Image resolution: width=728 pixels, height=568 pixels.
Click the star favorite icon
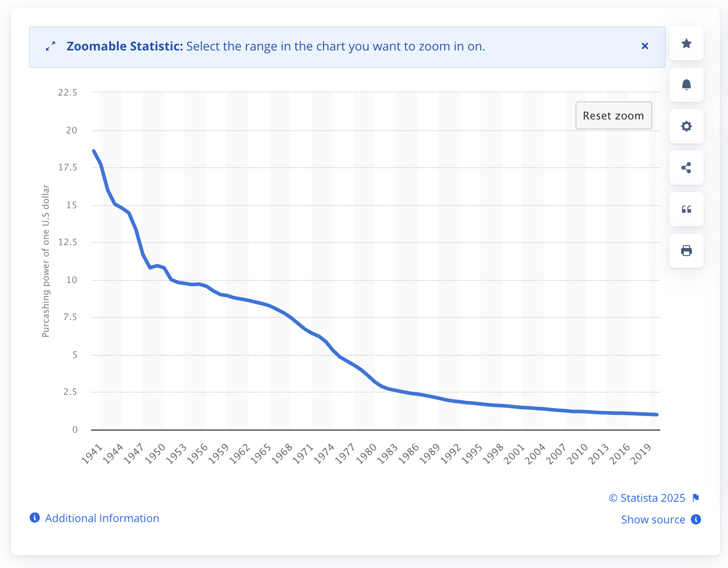pyautogui.click(x=686, y=43)
